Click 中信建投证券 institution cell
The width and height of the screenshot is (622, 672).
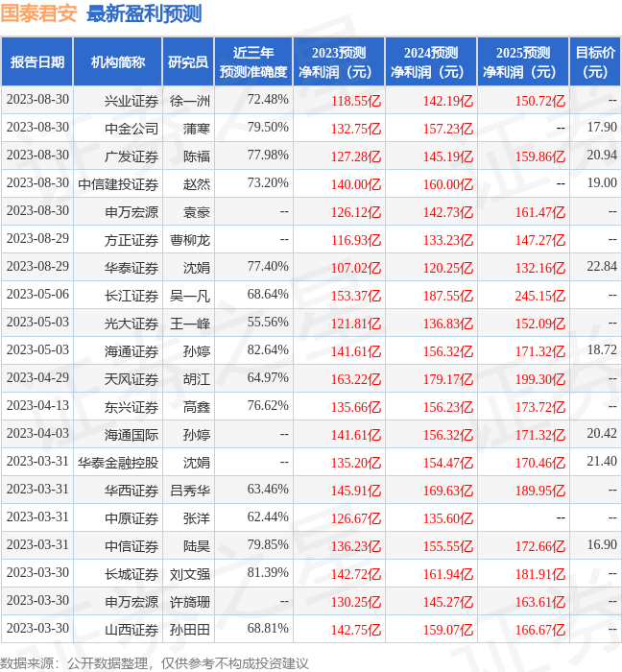click(x=118, y=184)
